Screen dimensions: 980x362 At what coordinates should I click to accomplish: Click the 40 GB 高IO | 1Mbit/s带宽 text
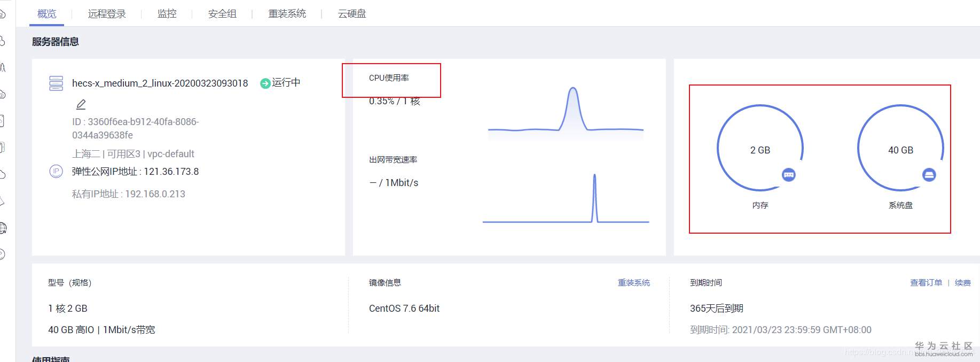[101, 330]
